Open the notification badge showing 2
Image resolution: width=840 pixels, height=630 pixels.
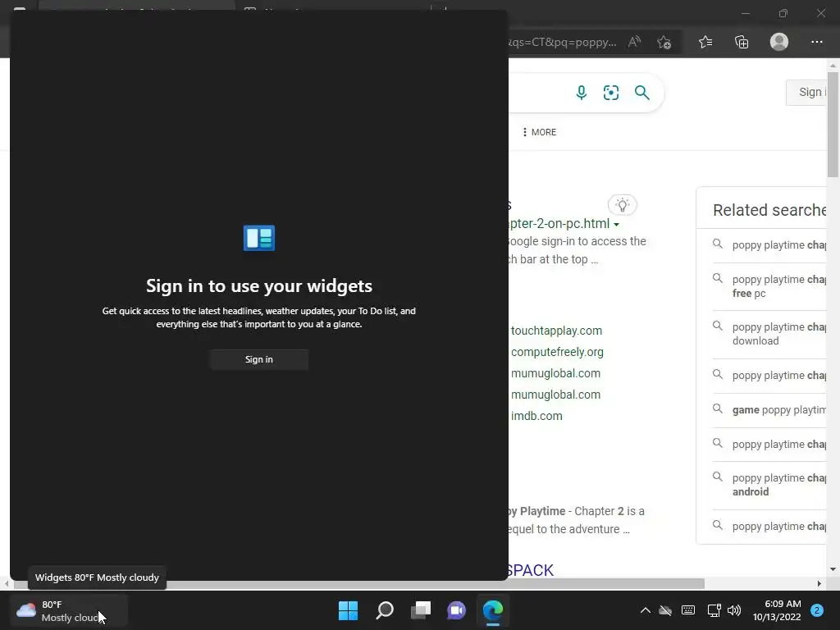click(817, 610)
